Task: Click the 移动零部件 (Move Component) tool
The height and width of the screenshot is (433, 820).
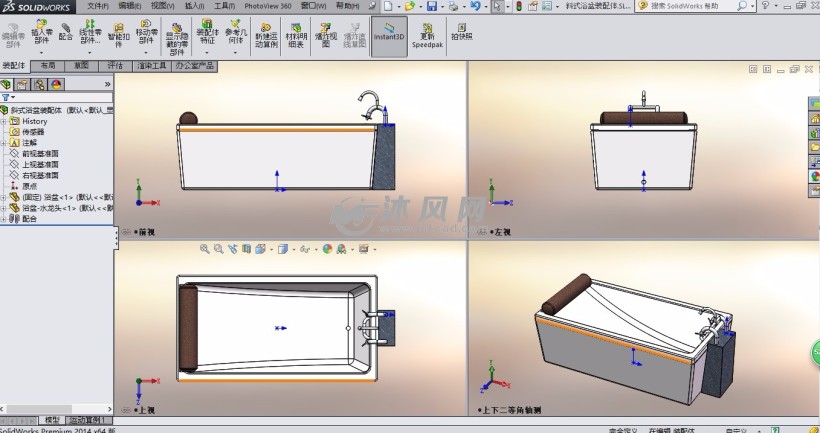Action: [146, 32]
